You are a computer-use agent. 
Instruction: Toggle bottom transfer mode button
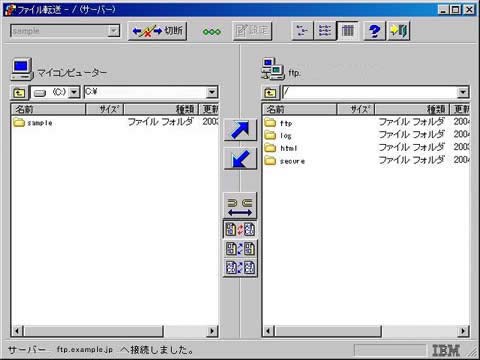[x=240, y=268]
